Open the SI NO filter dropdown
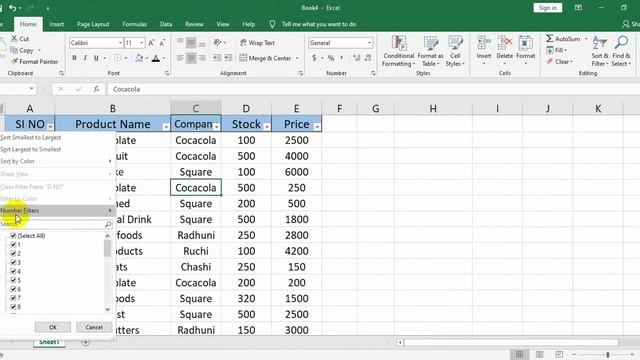The image size is (640, 360). (50, 127)
